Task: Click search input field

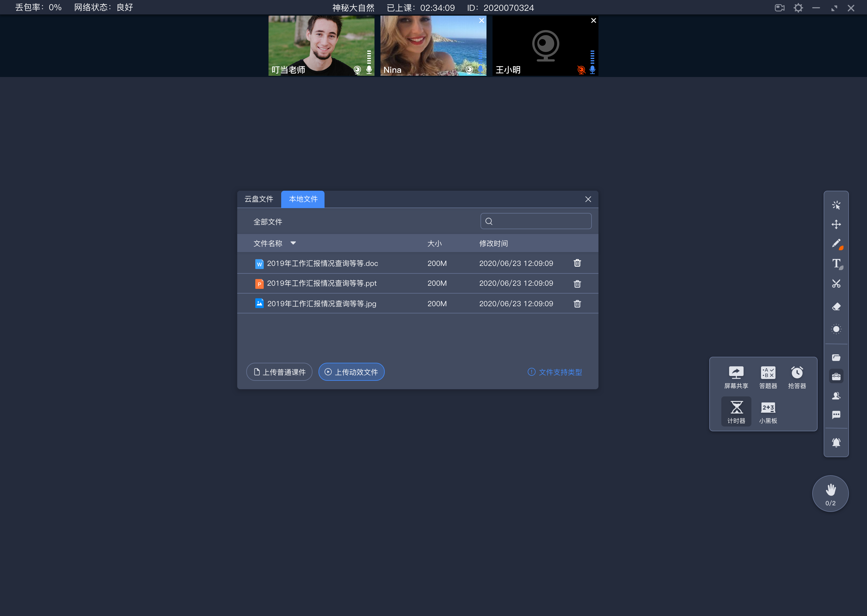Action: tap(536, 221)
